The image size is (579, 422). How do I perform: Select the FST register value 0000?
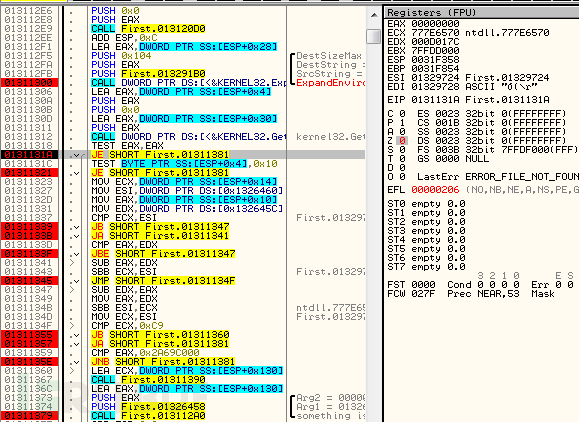click(423, 285)
